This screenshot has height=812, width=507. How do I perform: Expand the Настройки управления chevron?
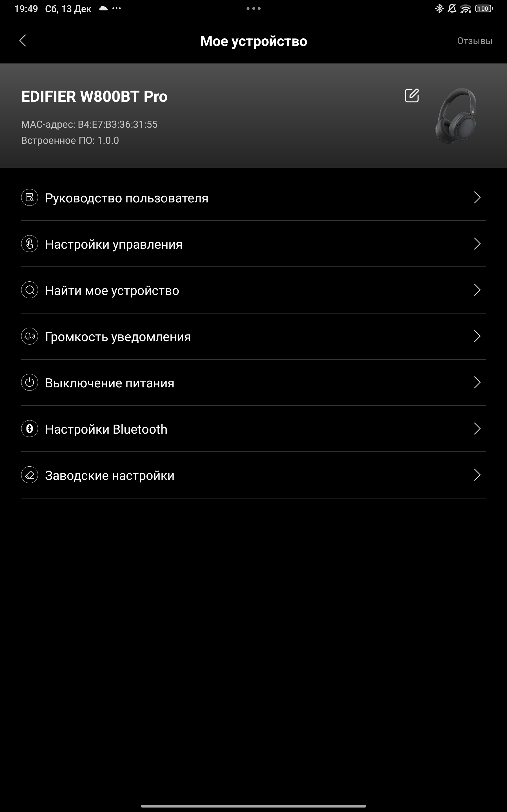pos(477,244)
